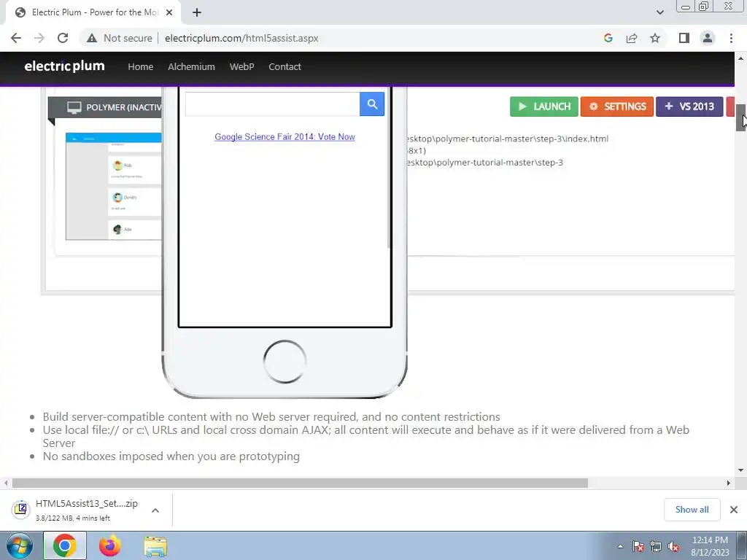Open the Google icon in address bar
747x560 pixels.
[608, 38]
